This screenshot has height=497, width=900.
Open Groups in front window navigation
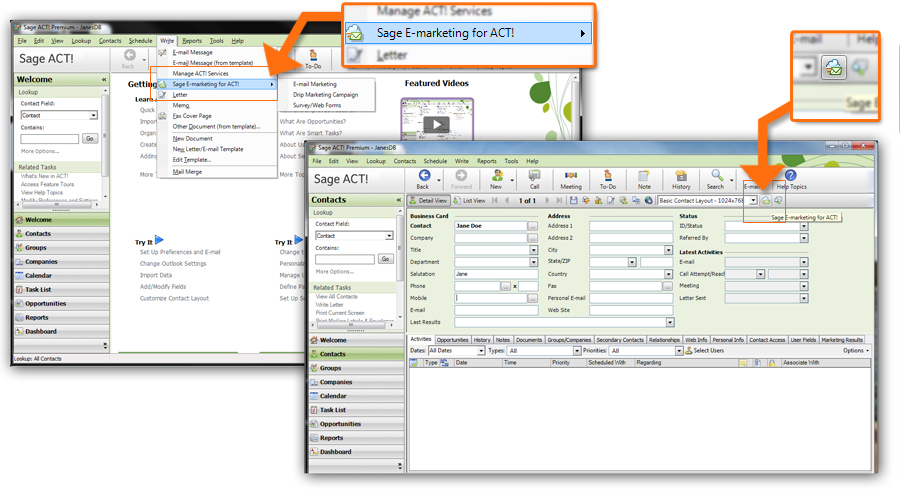click(x=356, y=368)
